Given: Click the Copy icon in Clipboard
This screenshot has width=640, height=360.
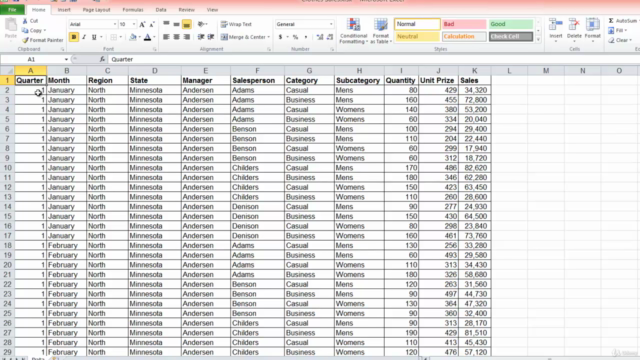Looking at the screenshot, I should tap(25, 30).
